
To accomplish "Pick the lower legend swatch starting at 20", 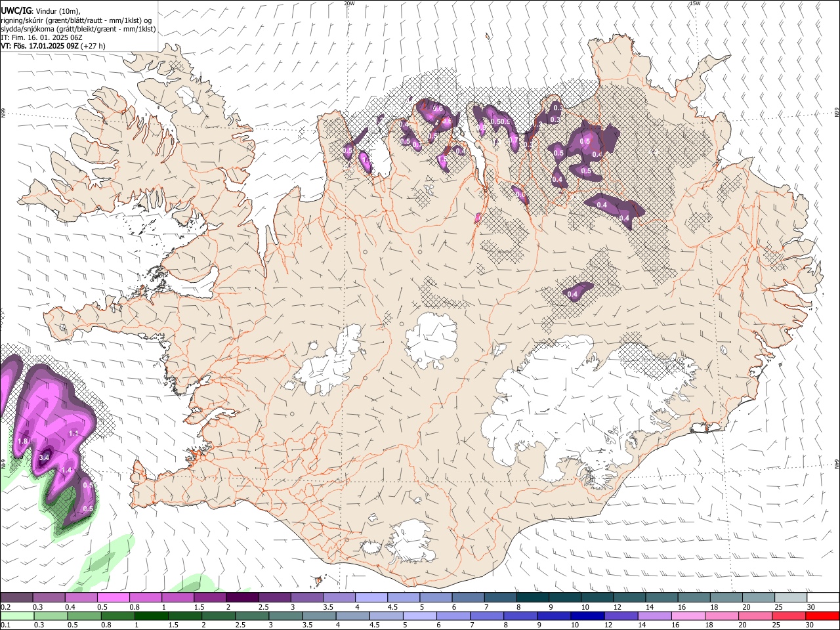I will [756, 616].
